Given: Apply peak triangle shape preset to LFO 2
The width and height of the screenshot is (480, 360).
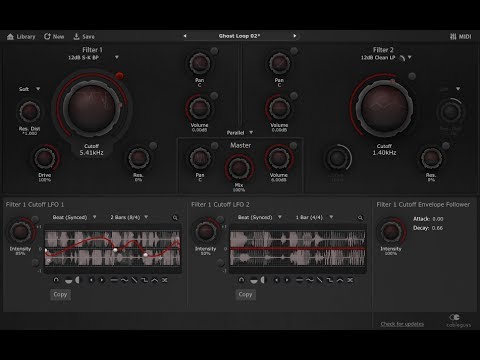Looking at the screenshot, I should click(340, 280).
